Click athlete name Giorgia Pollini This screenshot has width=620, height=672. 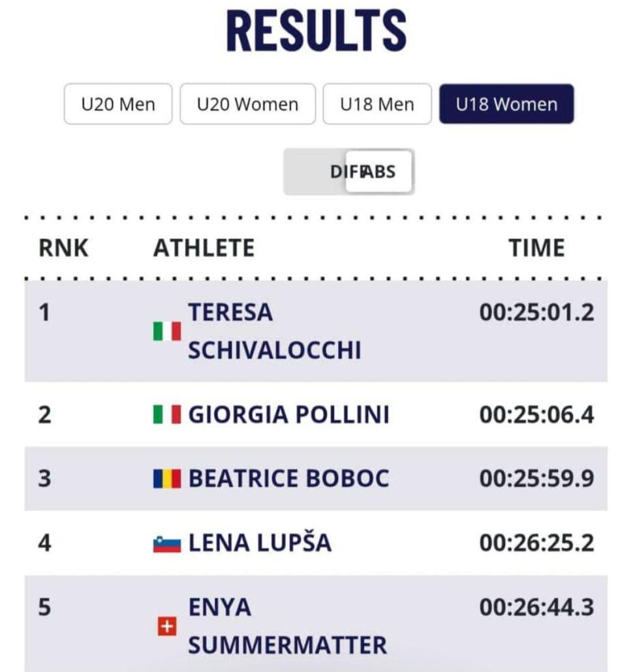tap(288, 414)
